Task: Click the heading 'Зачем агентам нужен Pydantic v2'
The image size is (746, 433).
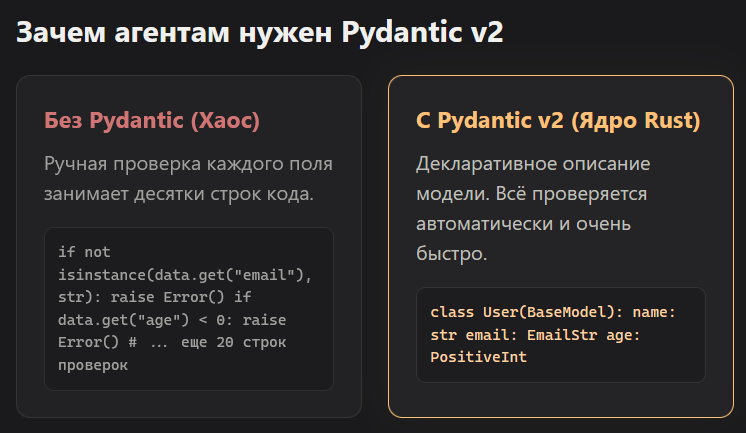Action: tap(260, 33)
